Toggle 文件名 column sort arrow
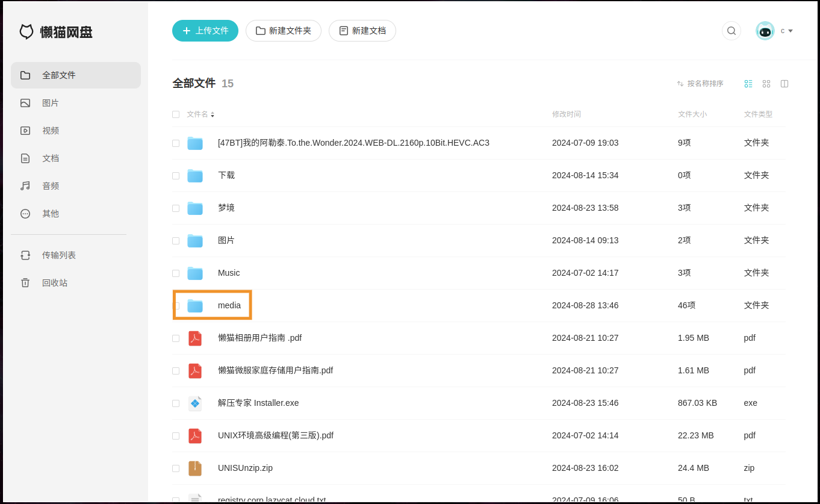Image resolution: width=820 pixels, height=504 pixels. click(x=213, y=114)
